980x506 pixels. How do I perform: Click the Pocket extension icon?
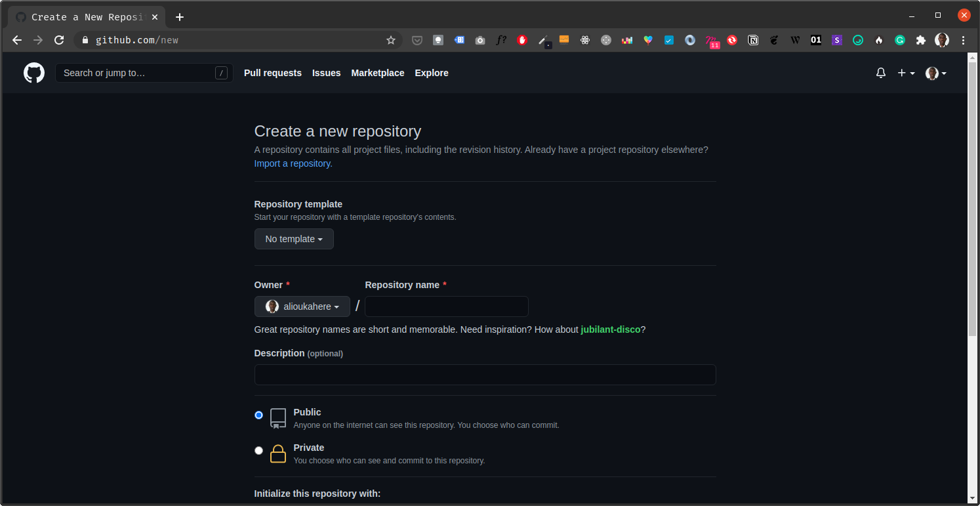coord(417,40)
